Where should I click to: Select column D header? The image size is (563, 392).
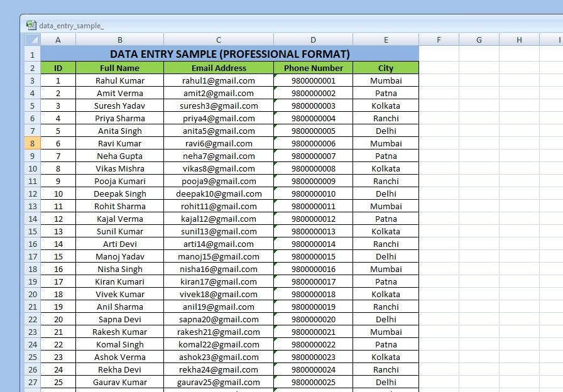point(313,40)
